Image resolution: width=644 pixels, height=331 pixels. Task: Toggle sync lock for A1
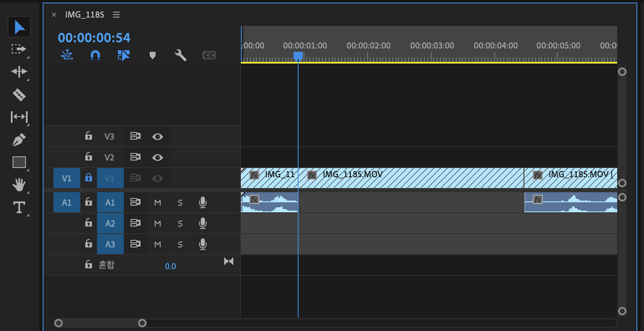click(x=135, y=202)
